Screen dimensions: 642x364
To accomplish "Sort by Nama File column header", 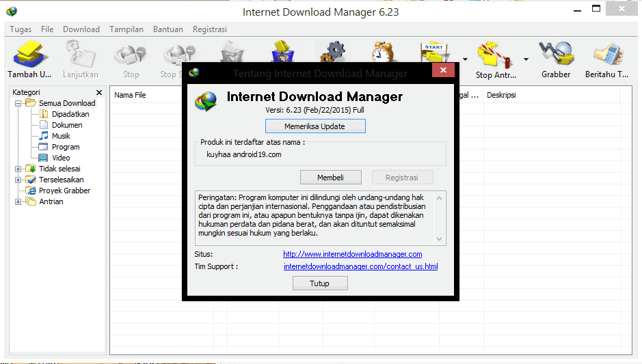I will click(x=130, y=95).
